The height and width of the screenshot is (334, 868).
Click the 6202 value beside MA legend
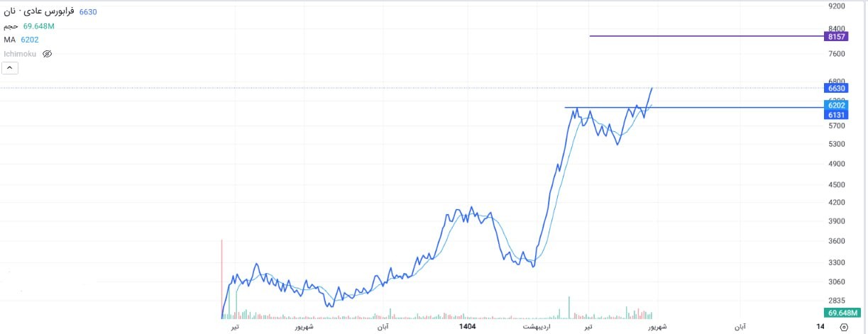(x=30, y=40)
